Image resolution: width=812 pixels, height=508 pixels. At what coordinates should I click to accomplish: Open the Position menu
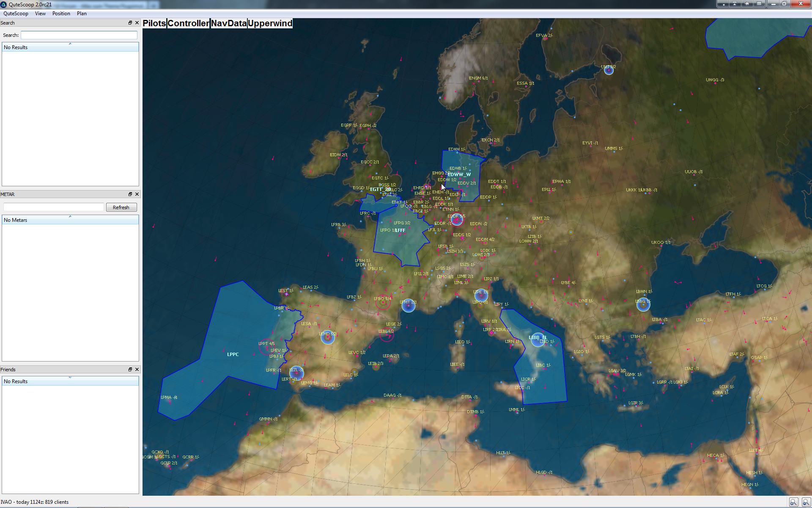(x=61, y=14)
